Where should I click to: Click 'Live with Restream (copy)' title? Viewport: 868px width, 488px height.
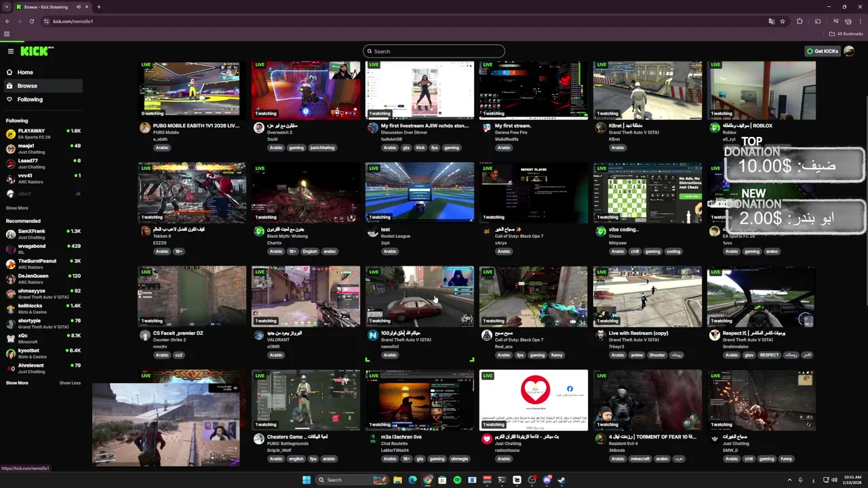[638, 333]
